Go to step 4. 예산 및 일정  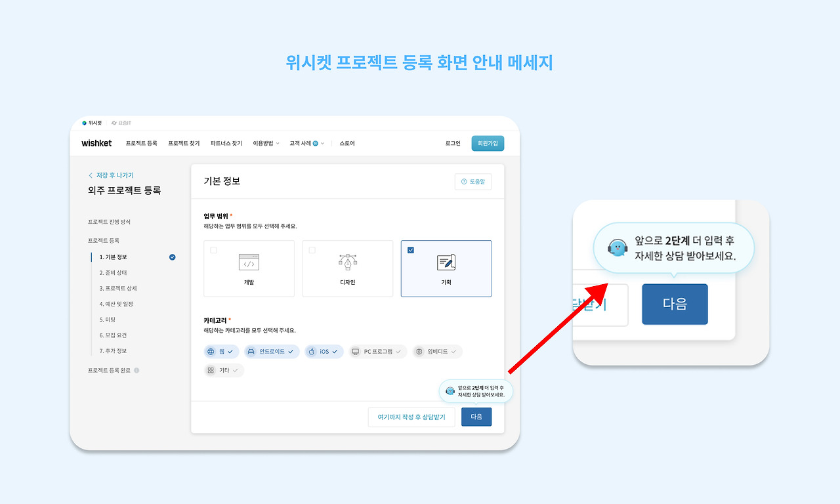[x=117, y=304]
